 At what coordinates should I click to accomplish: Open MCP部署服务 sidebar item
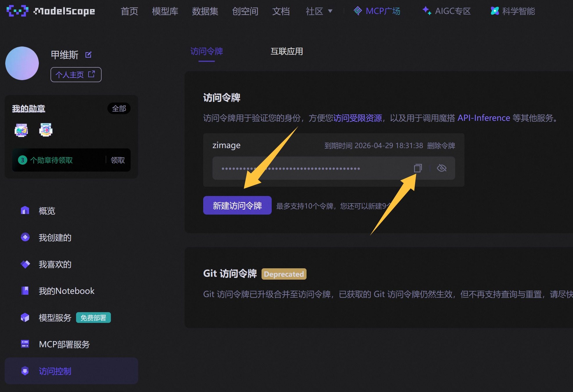(64, 344)
